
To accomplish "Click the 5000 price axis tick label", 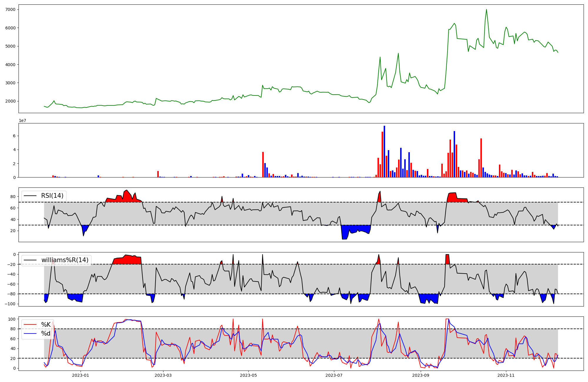I will 10,46.
